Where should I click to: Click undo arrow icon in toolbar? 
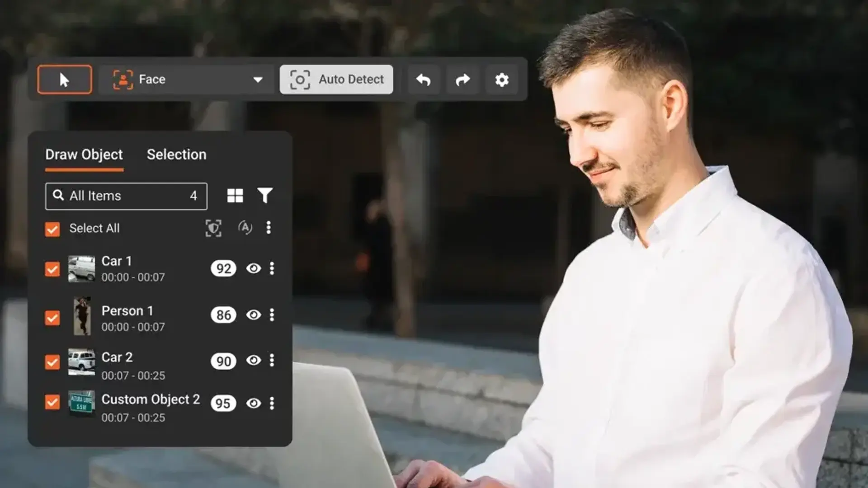pos(423,79)
